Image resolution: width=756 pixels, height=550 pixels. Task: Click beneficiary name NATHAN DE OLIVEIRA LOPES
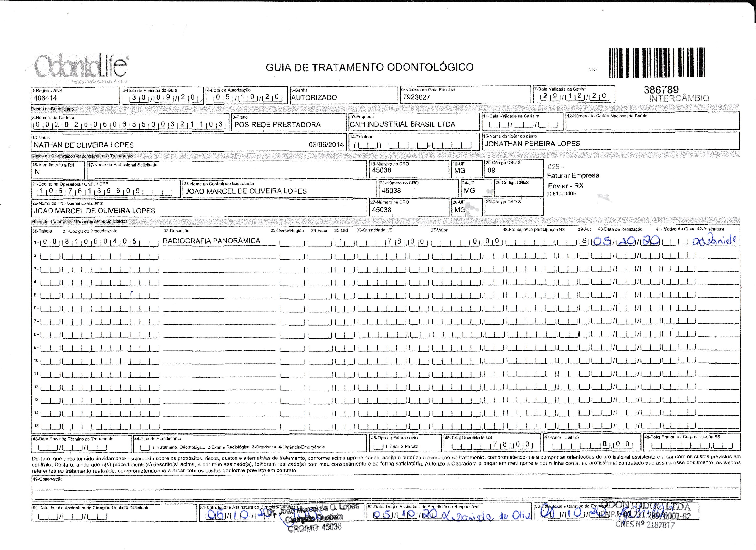(x=84, y=145)
